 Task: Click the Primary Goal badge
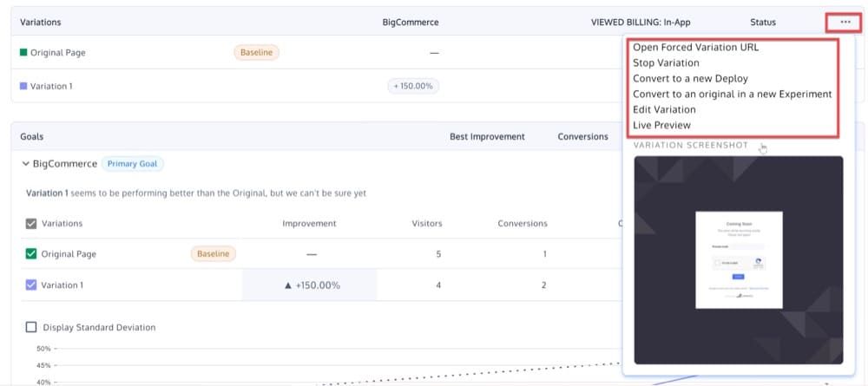coord(133,164)
